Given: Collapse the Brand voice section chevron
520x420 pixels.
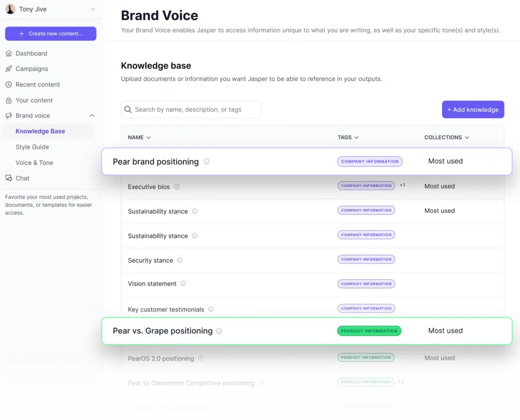Looking at the screenshot, I should (92, 116).
